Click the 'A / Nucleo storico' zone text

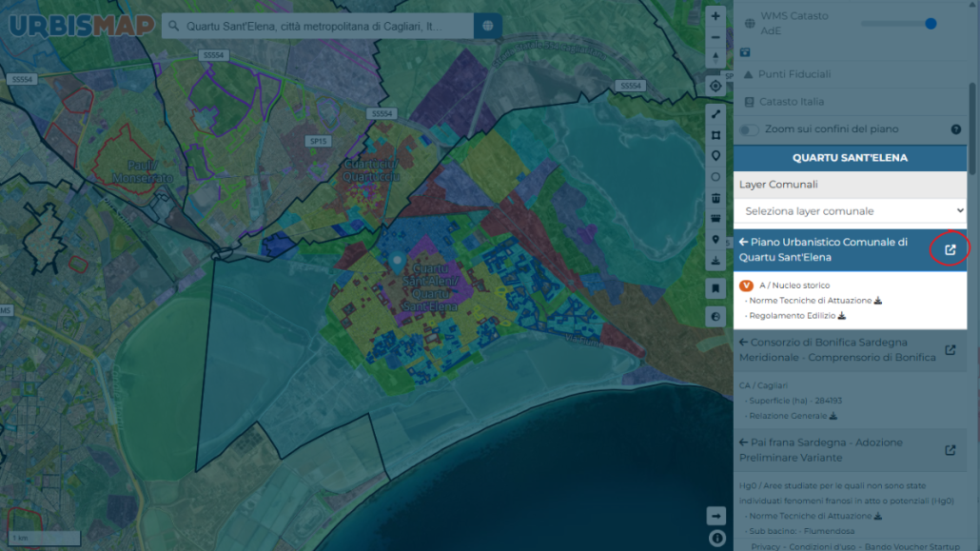tap(794, 285)
